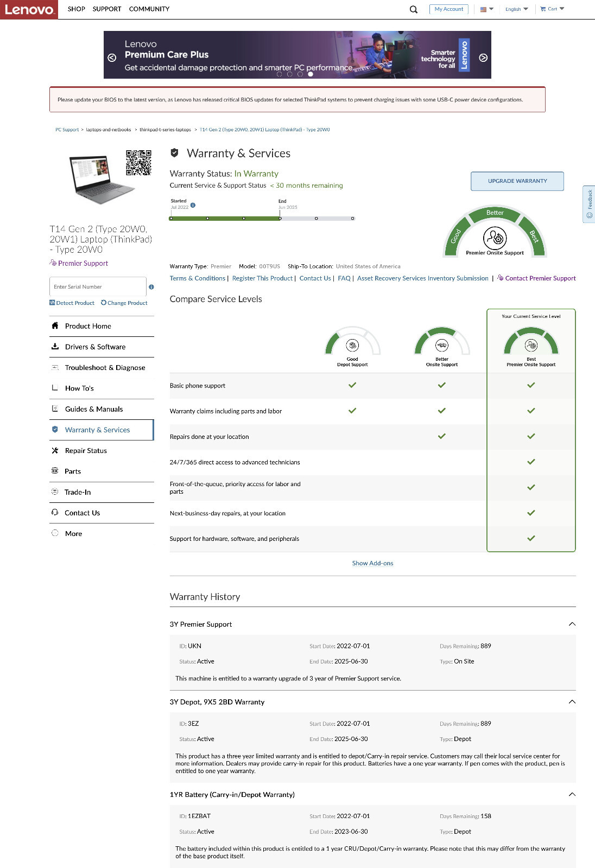
Task: Click Premier Onsite Support gauge center icon
Action: pos(495,238)
